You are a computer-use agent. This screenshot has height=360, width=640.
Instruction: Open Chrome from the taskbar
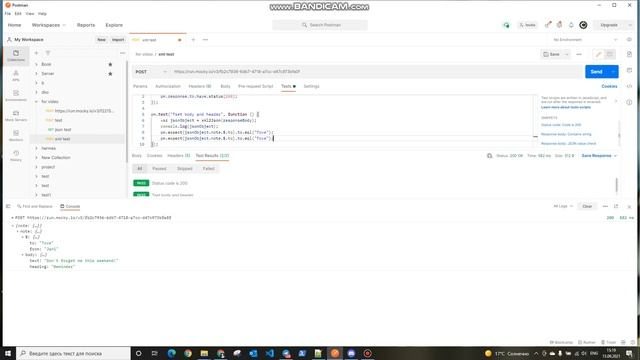(188, 353)
